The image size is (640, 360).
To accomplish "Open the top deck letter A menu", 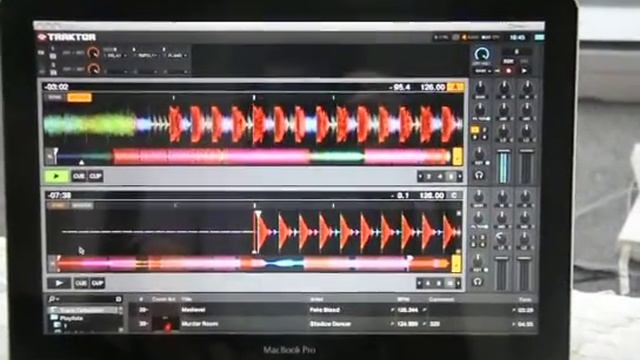I will click(455, 87).
